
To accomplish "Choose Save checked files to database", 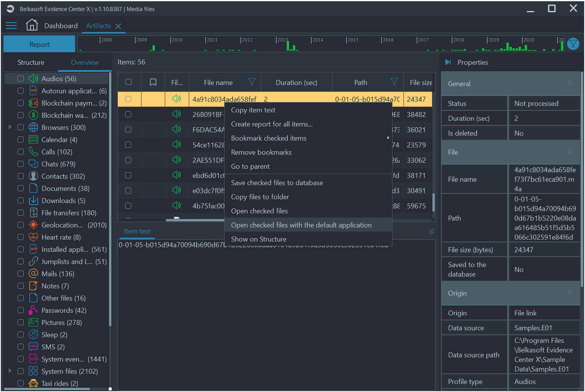I will 308,182.
